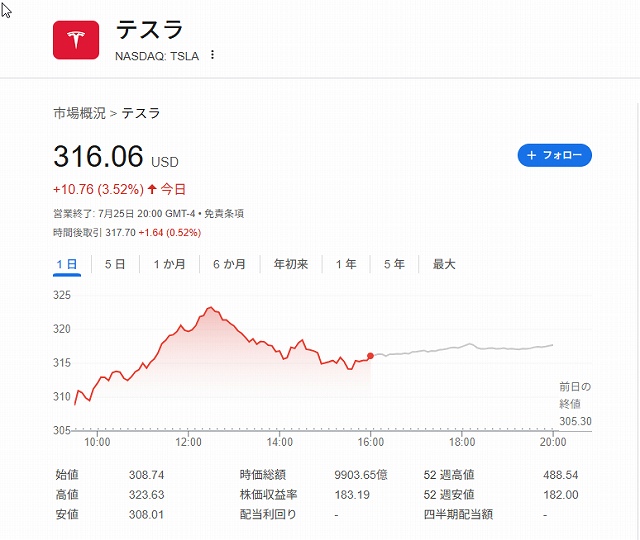
Task: Click the 四半期配当額 label
Action: [x=458, y=514]
